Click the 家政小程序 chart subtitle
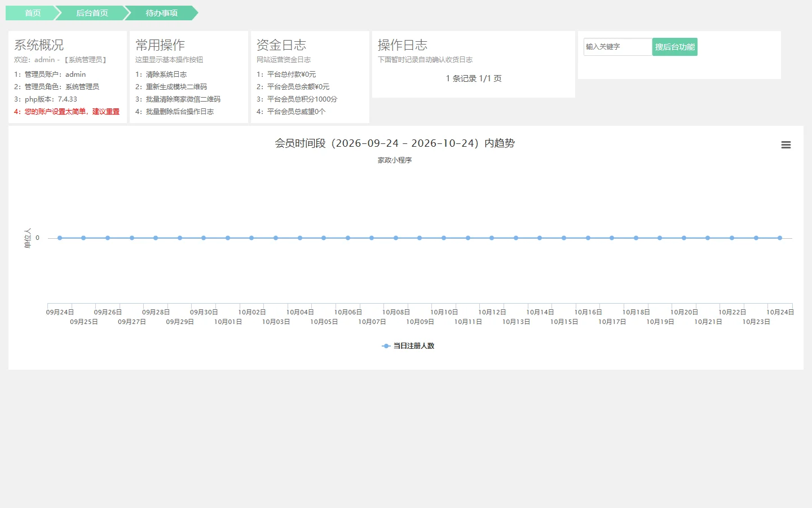This screenshot has height=508, width=812. (x=395, y=160)
